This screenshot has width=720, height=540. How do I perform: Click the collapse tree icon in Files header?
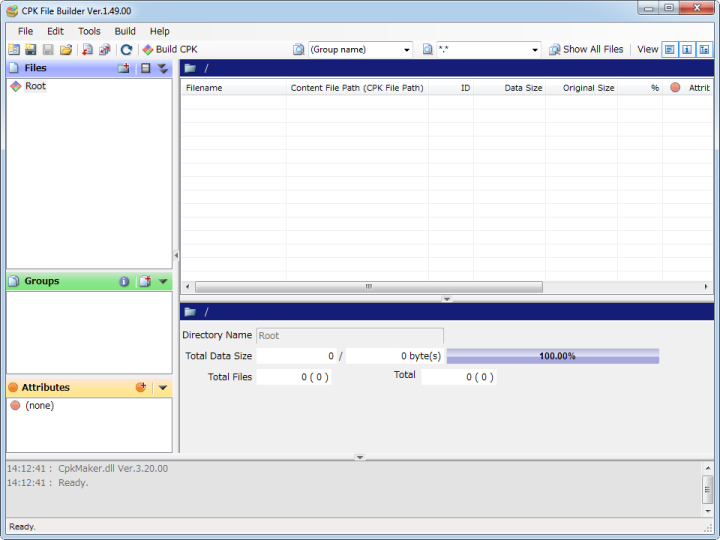[146, 68]
